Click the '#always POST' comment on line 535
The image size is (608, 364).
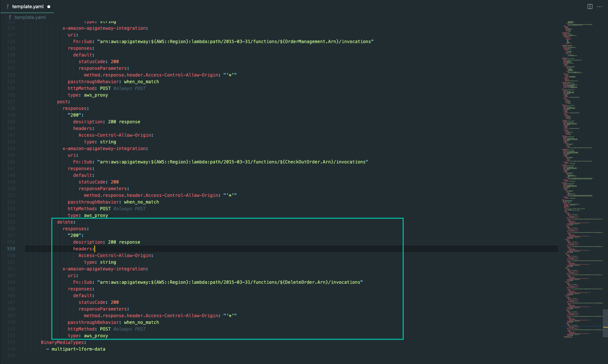[x=130, y=88]
